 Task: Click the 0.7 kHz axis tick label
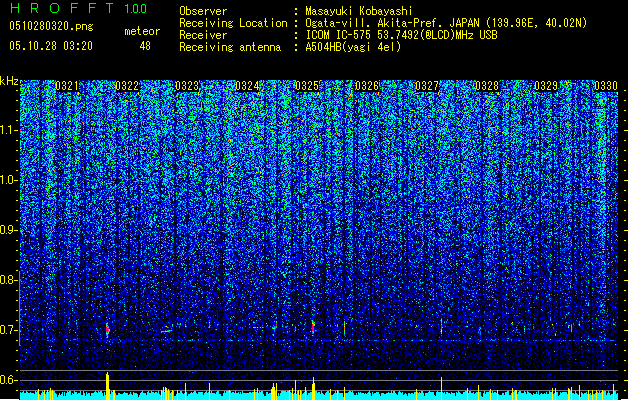pyautogui.click(x=8, y=330)
